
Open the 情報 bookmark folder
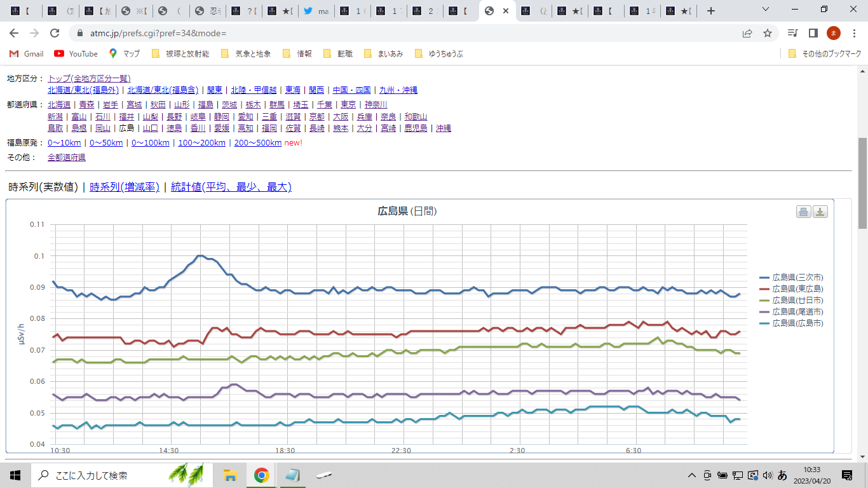point(297,54)
